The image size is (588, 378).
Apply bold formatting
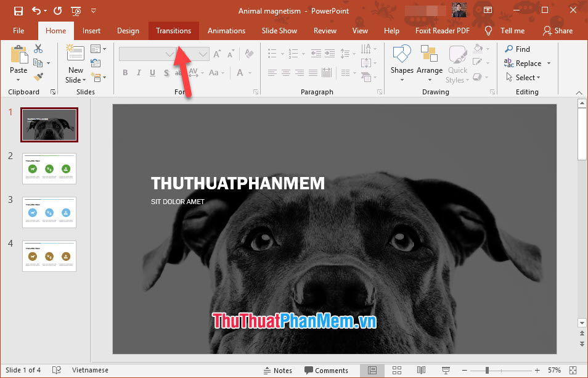click(125, 72)
